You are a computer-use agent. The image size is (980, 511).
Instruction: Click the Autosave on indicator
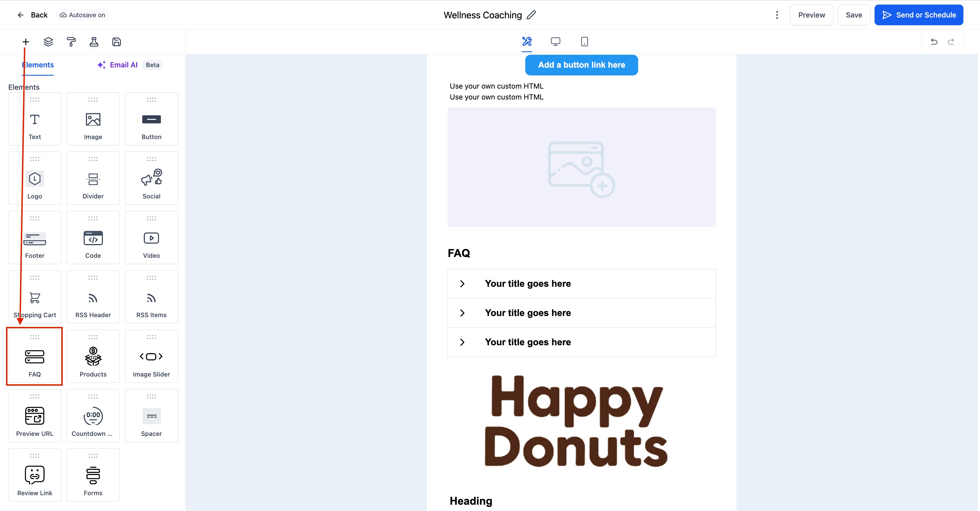pyautogui.click(x=83, y=15)
